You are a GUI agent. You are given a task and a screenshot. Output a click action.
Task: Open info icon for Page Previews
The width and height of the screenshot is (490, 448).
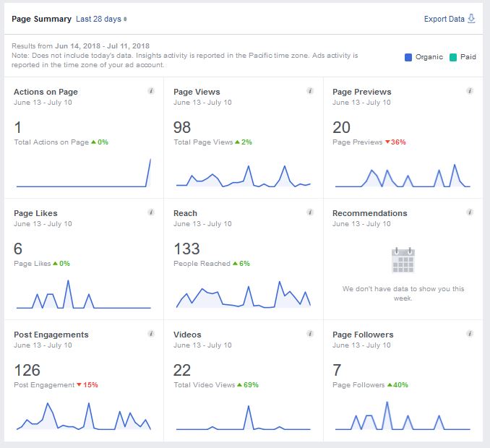click(470, 91)
